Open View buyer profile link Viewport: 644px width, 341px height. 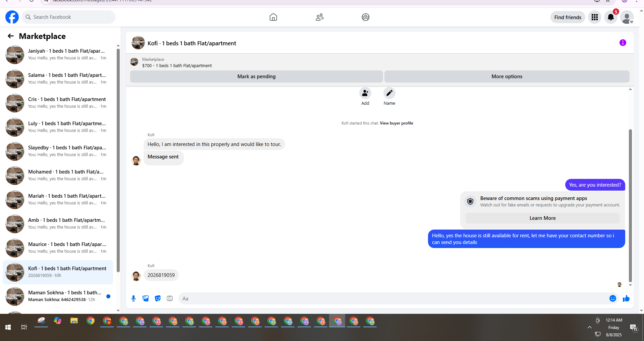tap(396, 123)
